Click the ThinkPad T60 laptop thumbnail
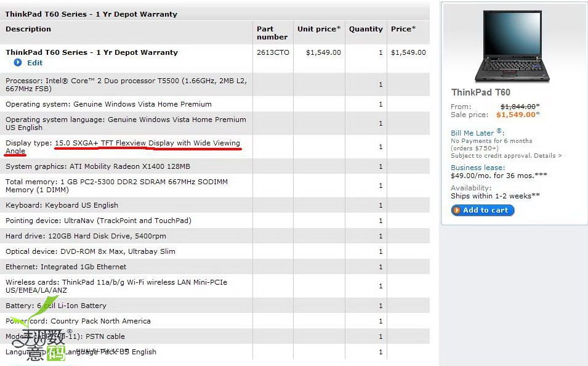The height and width of the screenshot is (366, 588). 512,47
